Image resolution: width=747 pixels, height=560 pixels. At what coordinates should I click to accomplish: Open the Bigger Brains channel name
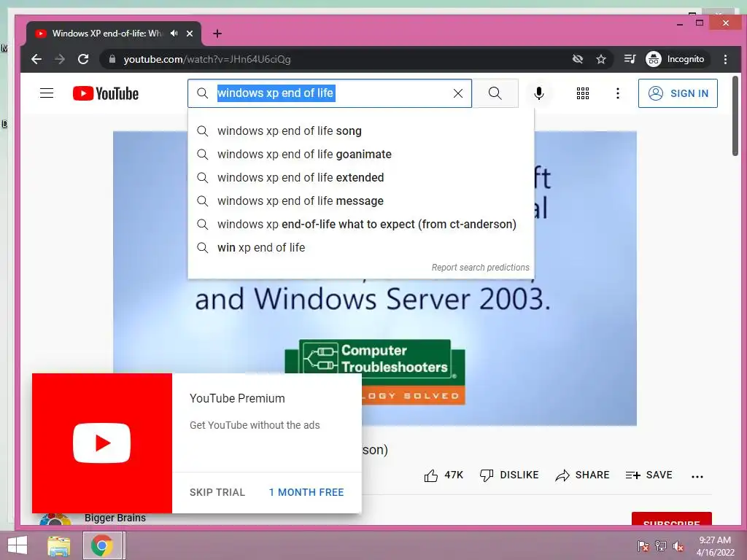click(x=115, y=518)
